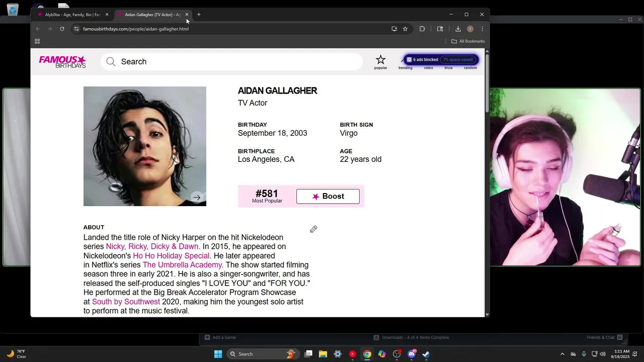Open Steam from the taskbar
Screen dimensions: 644x362
[426, 354]
